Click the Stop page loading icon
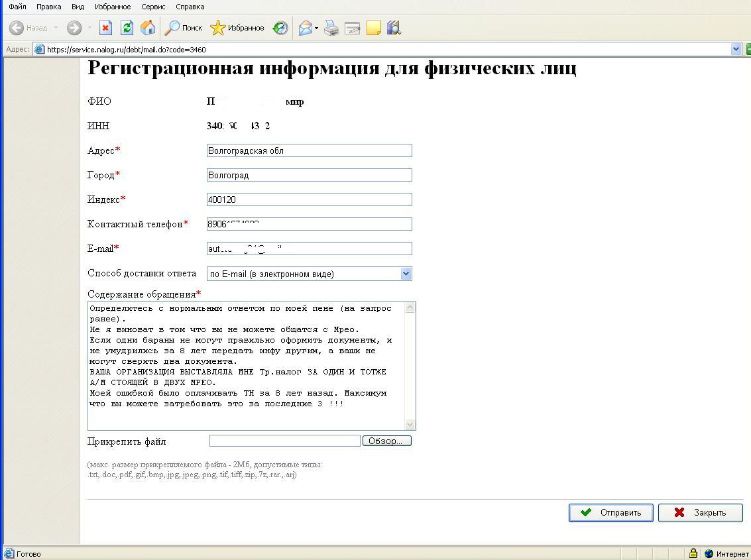The width and height of the screenshot is (751, 560). coord(105,28)
